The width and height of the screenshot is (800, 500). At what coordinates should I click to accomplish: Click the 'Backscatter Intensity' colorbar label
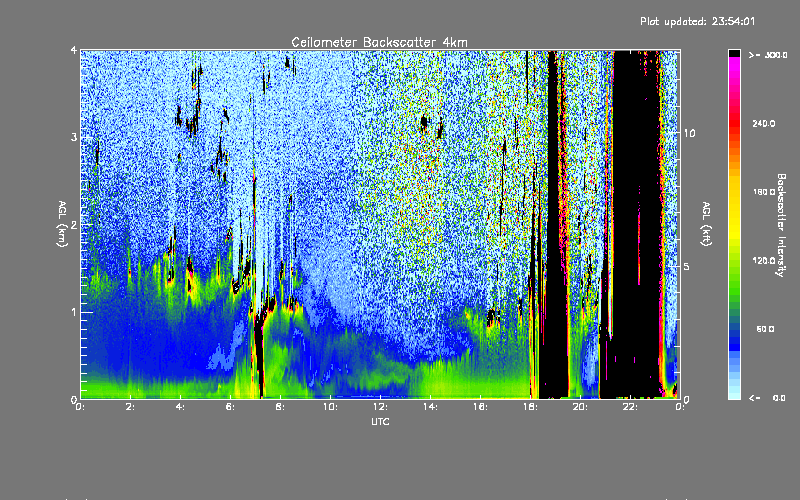click(x=781, y=225)
